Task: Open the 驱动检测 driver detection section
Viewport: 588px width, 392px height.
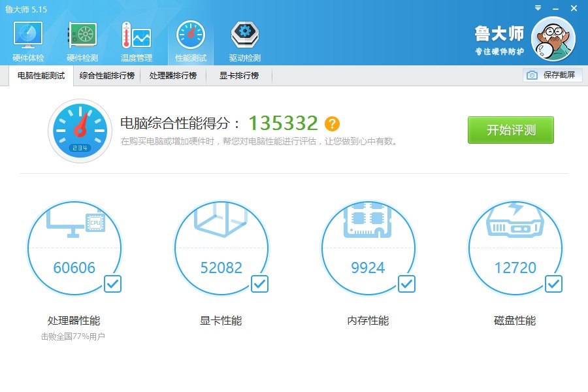Action: tap(244, 42)
